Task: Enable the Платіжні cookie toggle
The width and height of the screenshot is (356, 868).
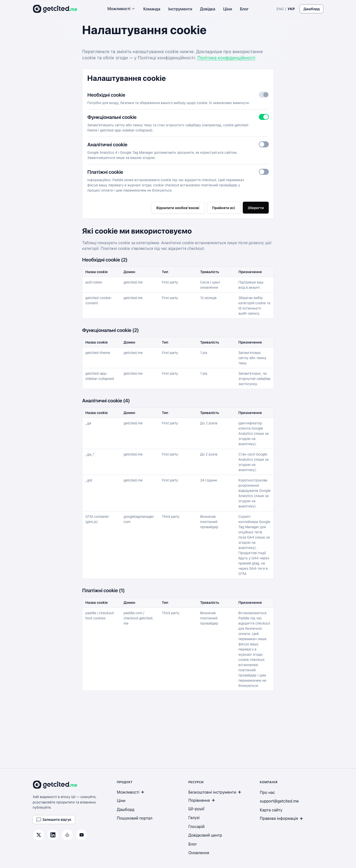Action: tap(264, 172)
